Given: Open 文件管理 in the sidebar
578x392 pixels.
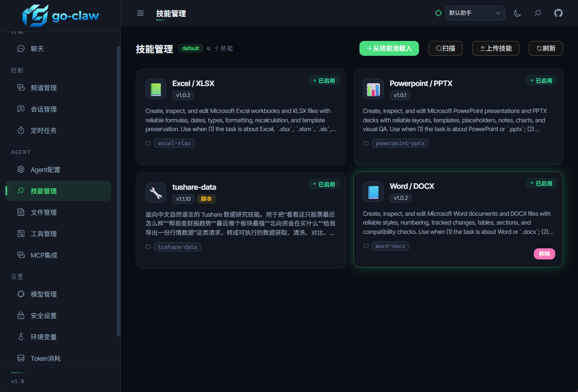Looking at the screenshot, I should pos(58,212).
